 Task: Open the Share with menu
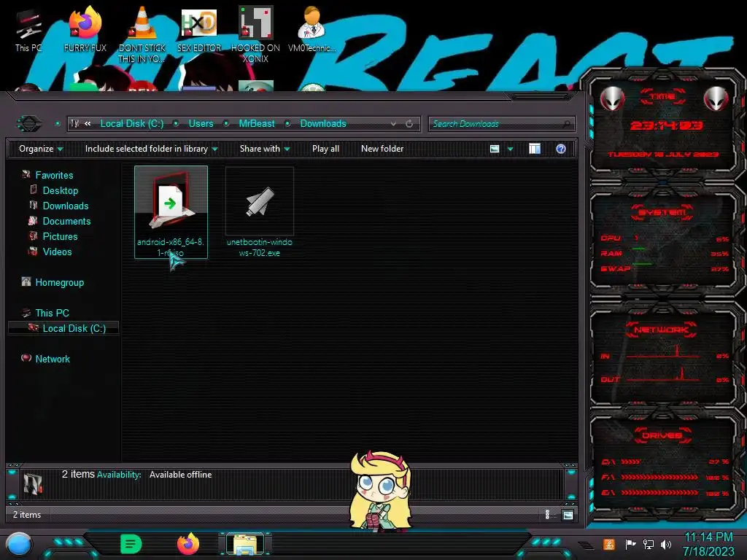click(264, 149)
